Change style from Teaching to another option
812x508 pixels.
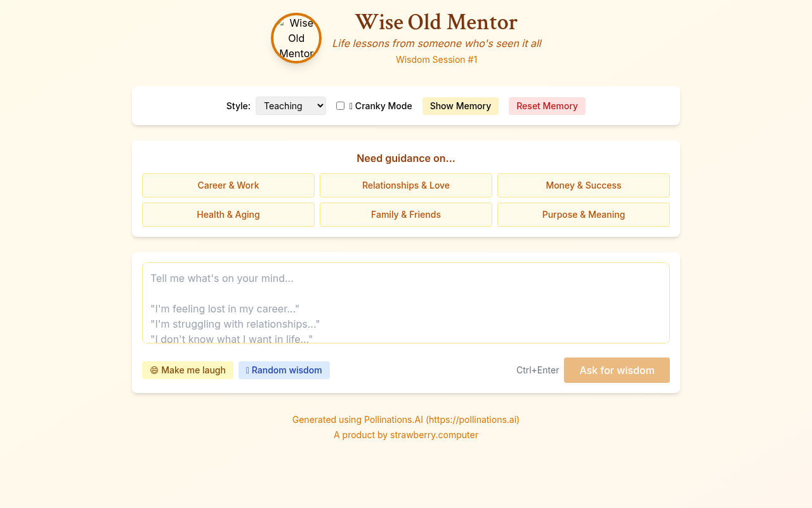[x=291, y=105]
